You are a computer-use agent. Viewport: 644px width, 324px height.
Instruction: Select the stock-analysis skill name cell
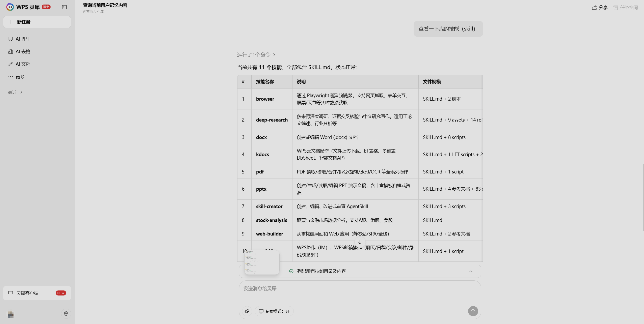[272, 220]
